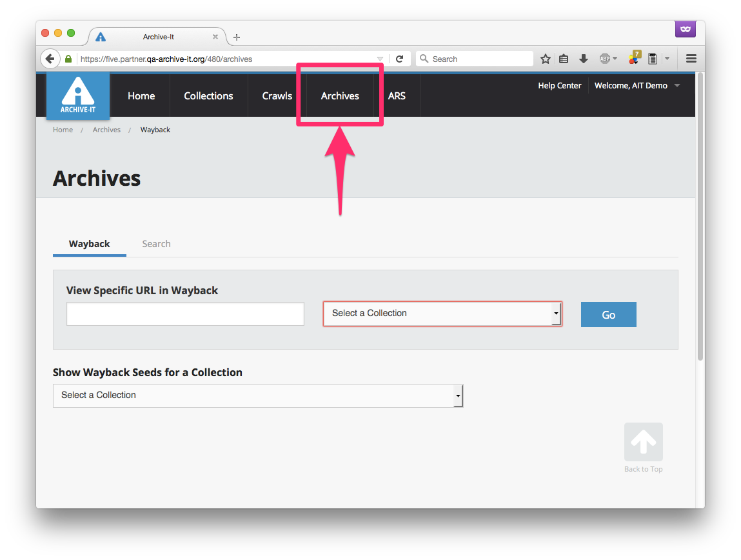Open the Firefox hamburger menu

(x=691, y=59)
